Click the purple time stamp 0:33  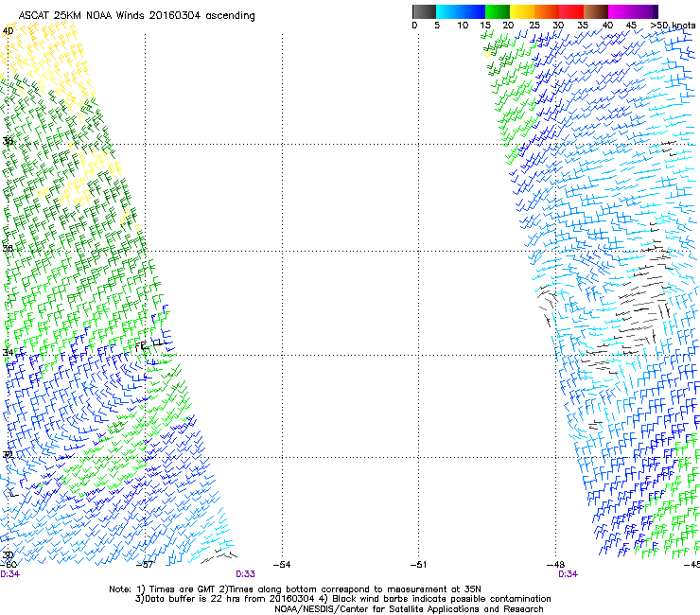pyautogui.click(x=245, y=574)
